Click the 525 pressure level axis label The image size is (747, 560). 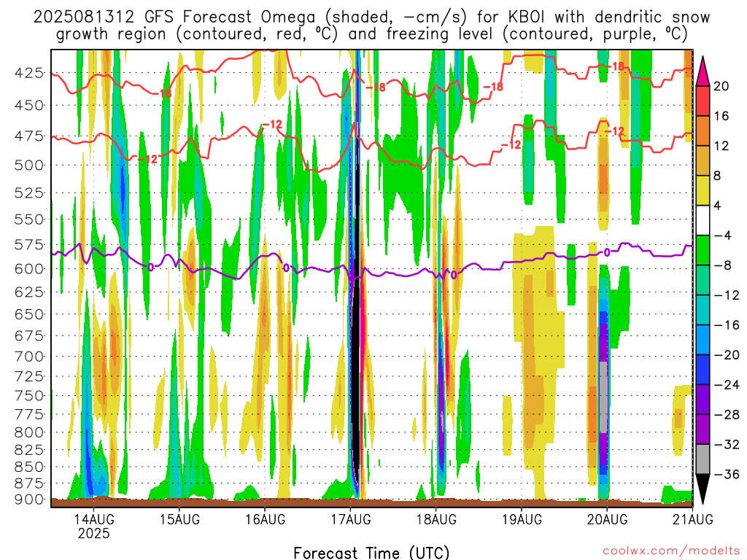[29, 193]
